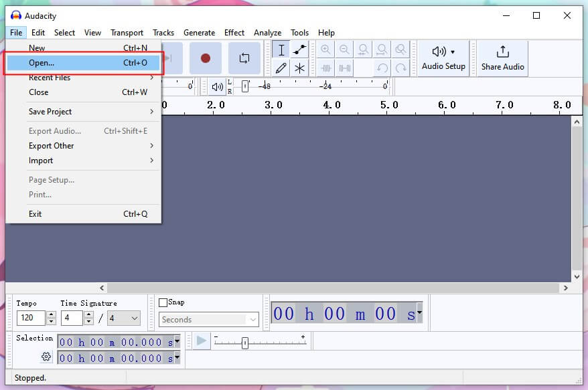This screenshot has height=390, width=588.
Task: Open selection end format dropdown
Action: [177, 357]
